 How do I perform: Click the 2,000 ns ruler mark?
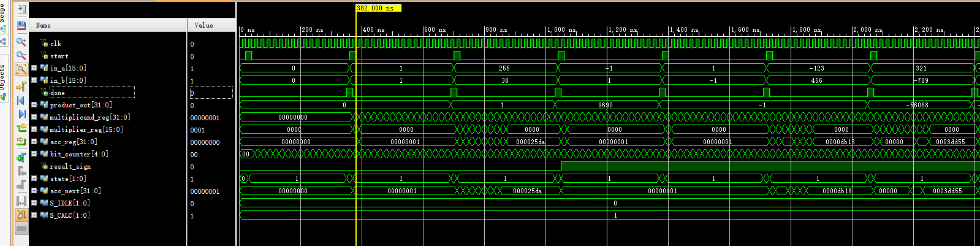pos(868,29)
